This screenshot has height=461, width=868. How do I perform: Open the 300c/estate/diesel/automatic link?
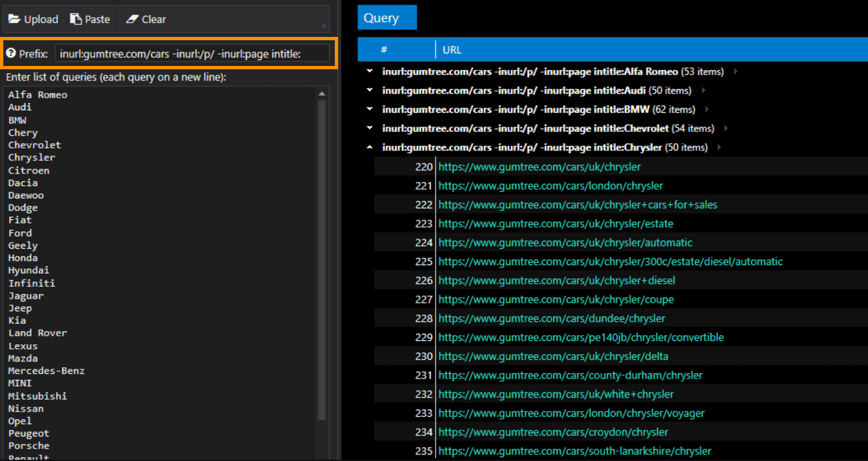point(610,262)
